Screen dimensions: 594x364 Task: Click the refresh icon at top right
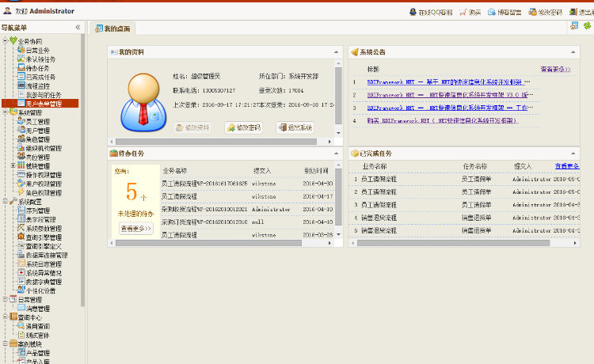pyautogui.click(x=587, y=26)
